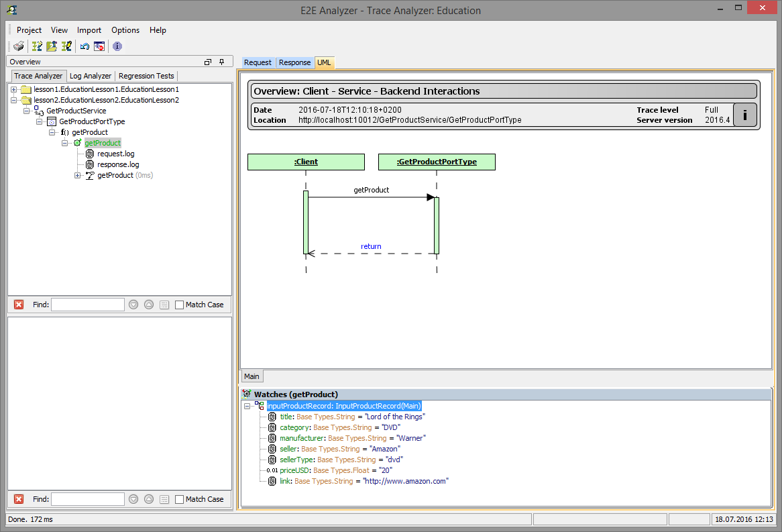Screen dimensions: 782x532
Task: Open the About dialog via the blue i icon
Action: 116,46
